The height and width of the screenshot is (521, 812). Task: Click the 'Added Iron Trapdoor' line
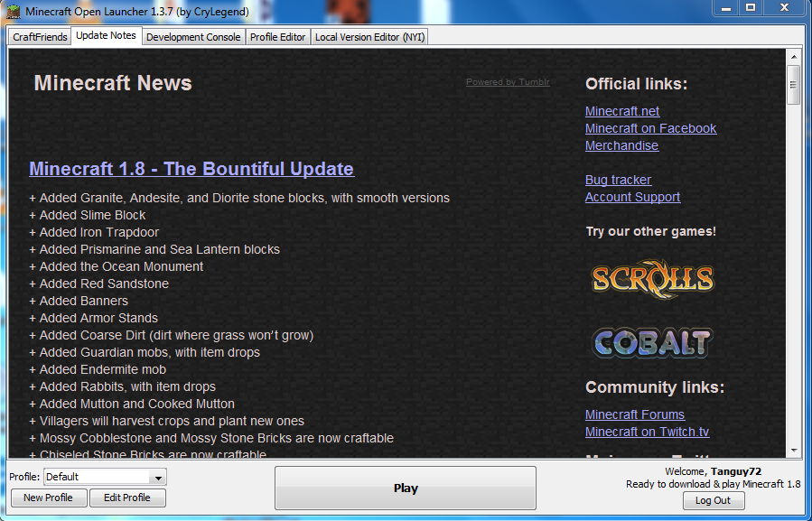(94, 232)
